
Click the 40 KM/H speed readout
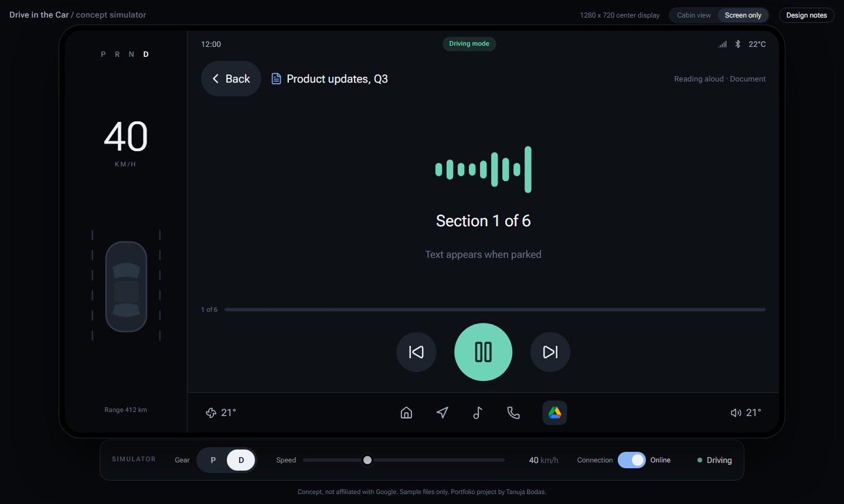tap(125, 143)
